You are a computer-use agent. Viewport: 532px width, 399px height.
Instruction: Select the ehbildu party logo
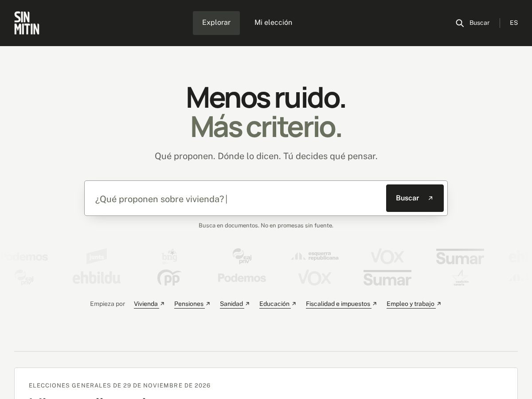(97, 278)
